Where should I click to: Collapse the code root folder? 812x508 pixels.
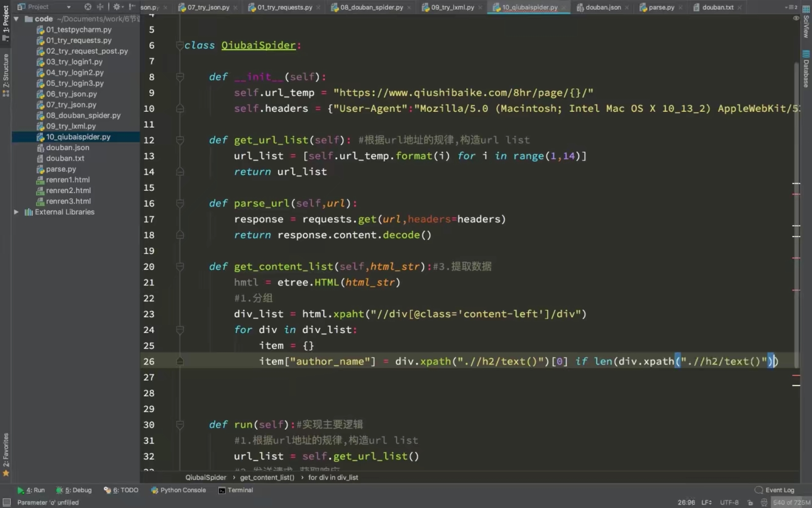tap(16, 19)
